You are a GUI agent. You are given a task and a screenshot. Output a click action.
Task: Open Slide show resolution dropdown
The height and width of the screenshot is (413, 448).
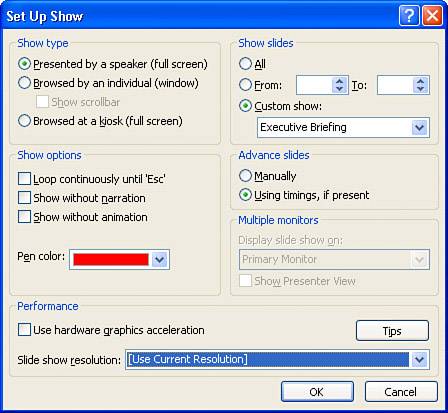pos(419,360)
